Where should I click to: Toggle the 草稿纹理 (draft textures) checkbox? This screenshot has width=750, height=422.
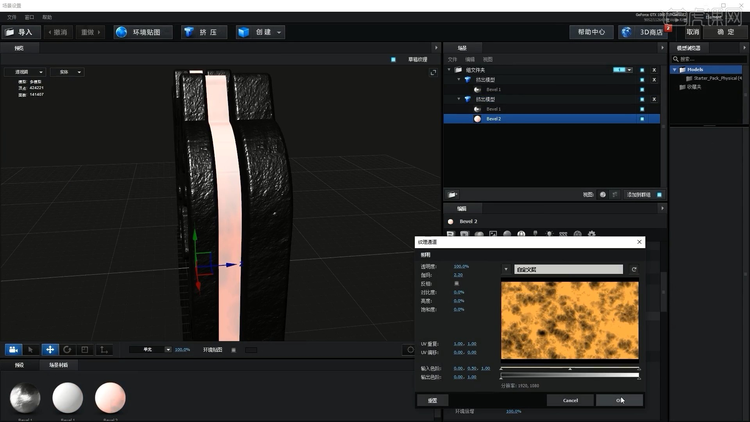[393, 59]
